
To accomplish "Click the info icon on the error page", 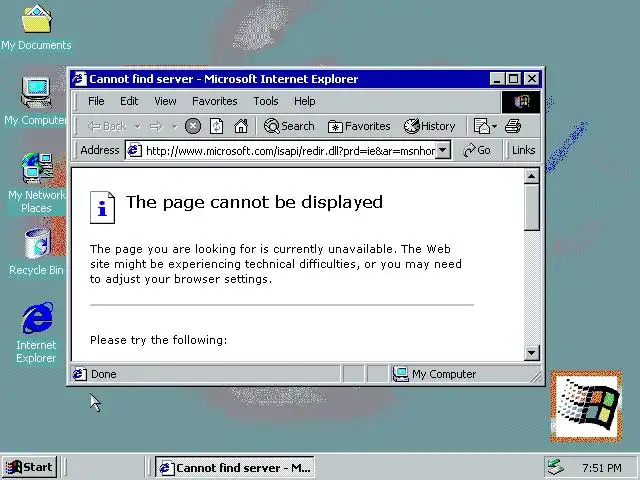I will [x=102, y=207].
